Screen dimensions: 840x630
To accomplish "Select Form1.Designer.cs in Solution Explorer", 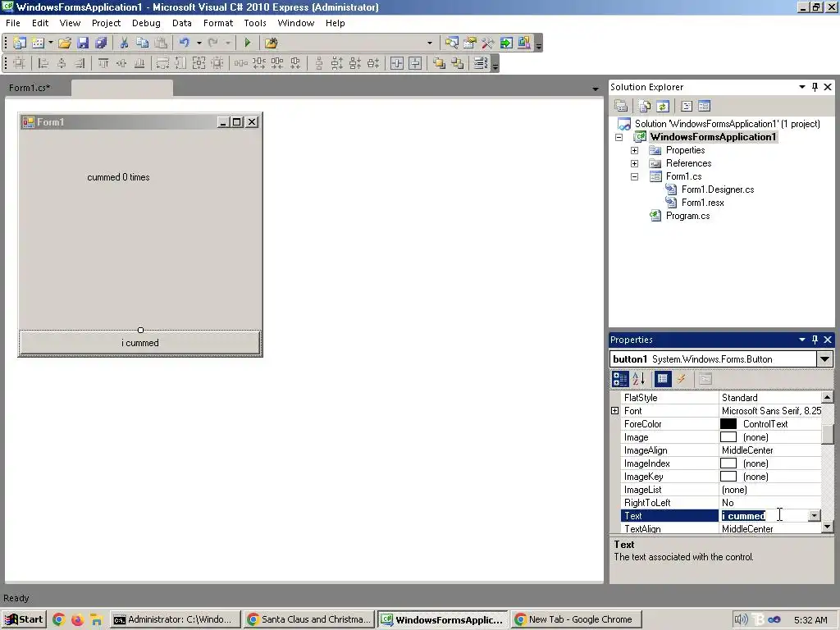I will click(717, 189).
